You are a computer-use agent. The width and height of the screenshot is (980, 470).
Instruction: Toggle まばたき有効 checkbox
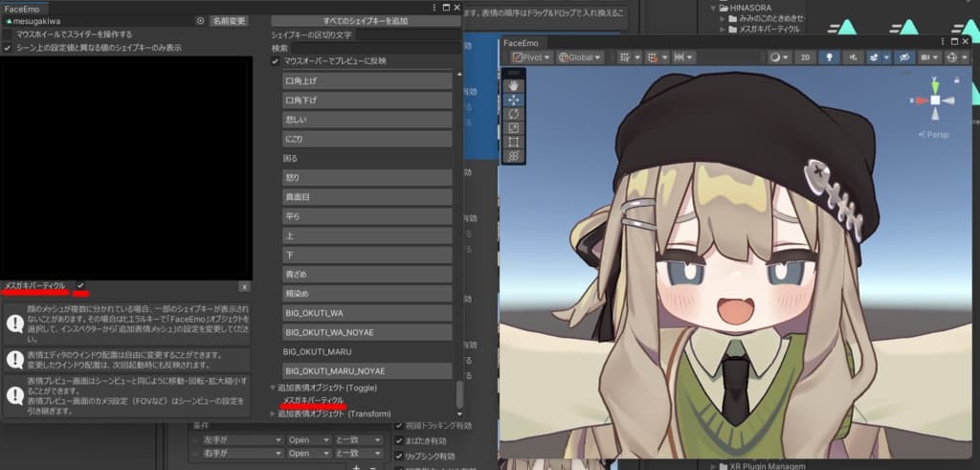coord(399,440)
